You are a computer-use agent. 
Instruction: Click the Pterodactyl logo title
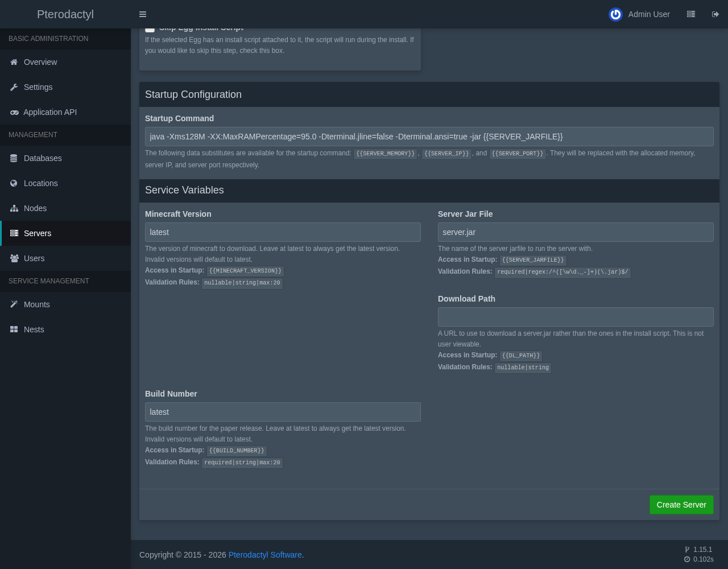click(x=65, y=14)
